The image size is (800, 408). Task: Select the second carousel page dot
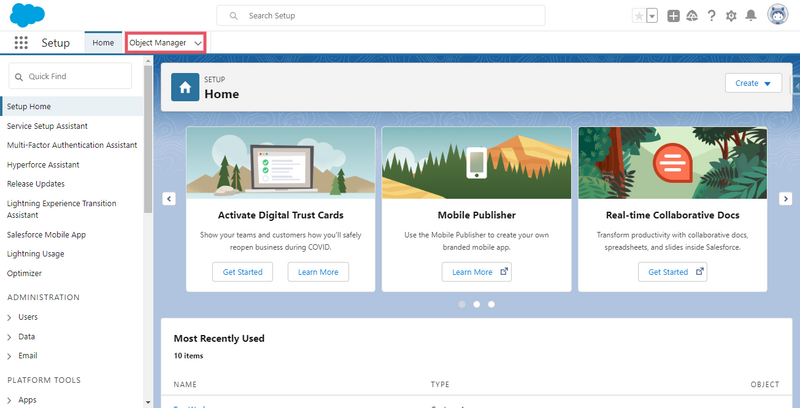(x=477, y=304)
